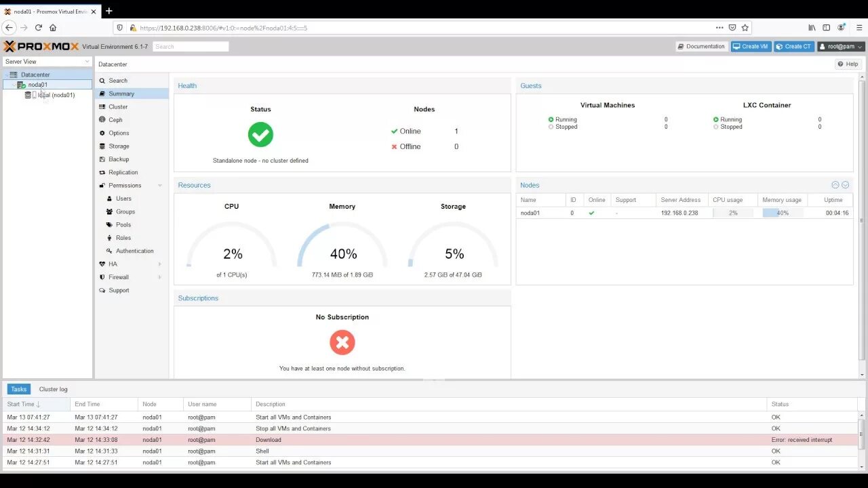Click the Groups people icon
The height and width of the screenshot is (488, 868).
pyautogui.click(x=109, y=211)
